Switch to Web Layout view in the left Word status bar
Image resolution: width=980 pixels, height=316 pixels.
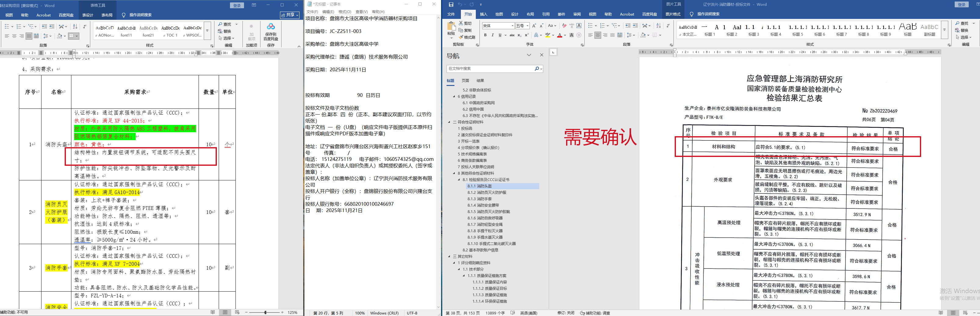(237, 312)
